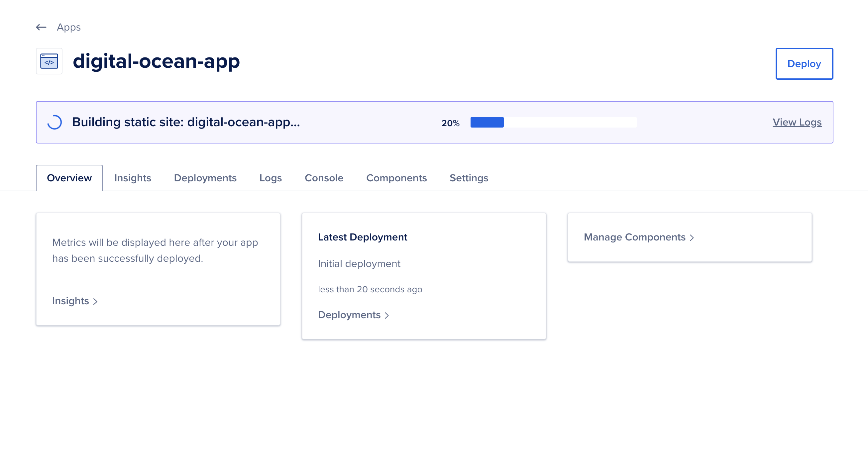Click 'Initial deployment' text
Viewport: 868px width, 465px height.
[359, 264]
